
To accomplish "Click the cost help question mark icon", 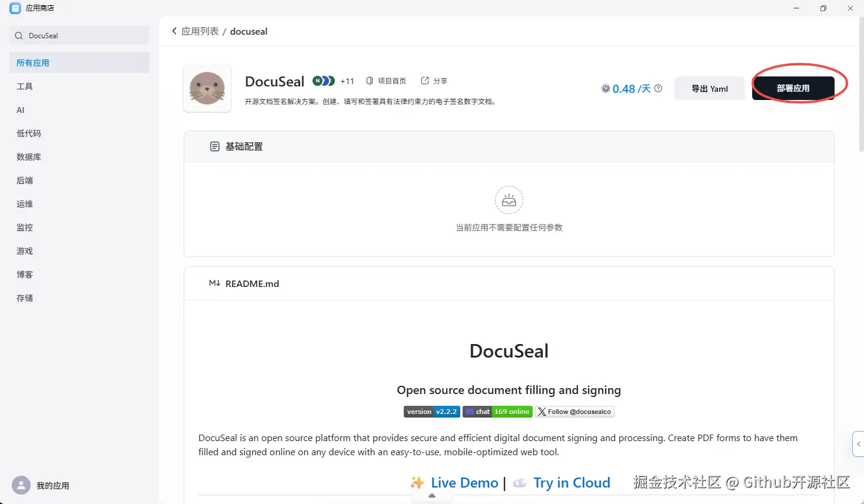I will pos(658,88).
